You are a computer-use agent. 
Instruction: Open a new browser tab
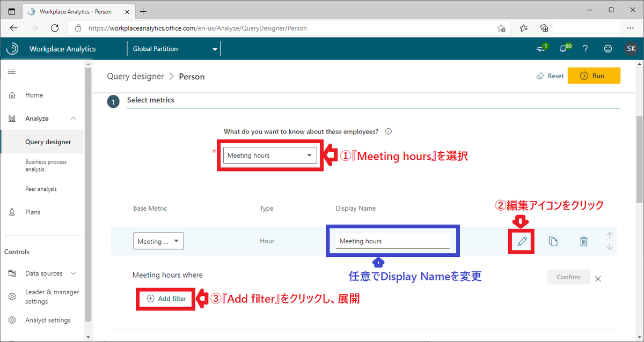click(143, 11)
